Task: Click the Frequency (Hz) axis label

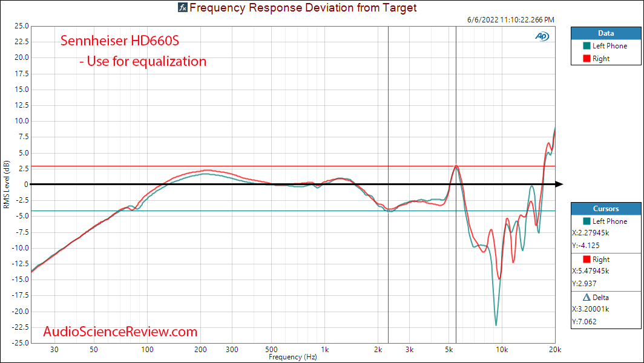Action: [293, 357]
